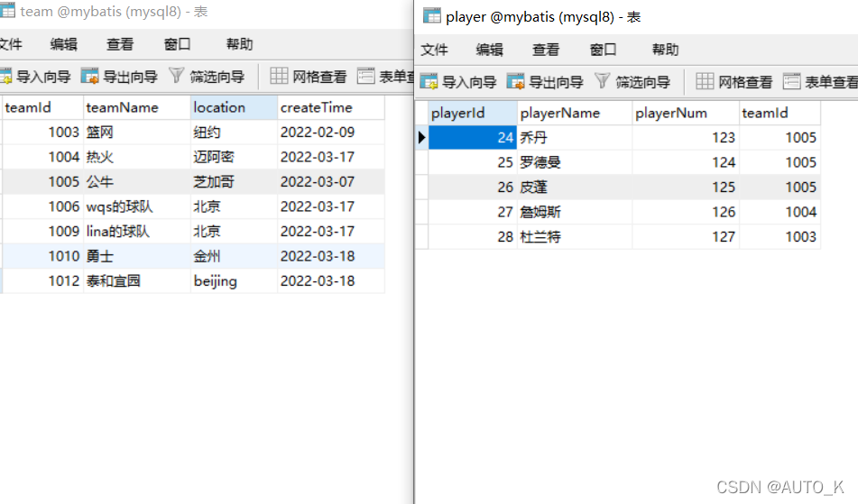This screenshot has height=504, width=858.
Task: Select createTime column header
Action: (x=331, y=107)
